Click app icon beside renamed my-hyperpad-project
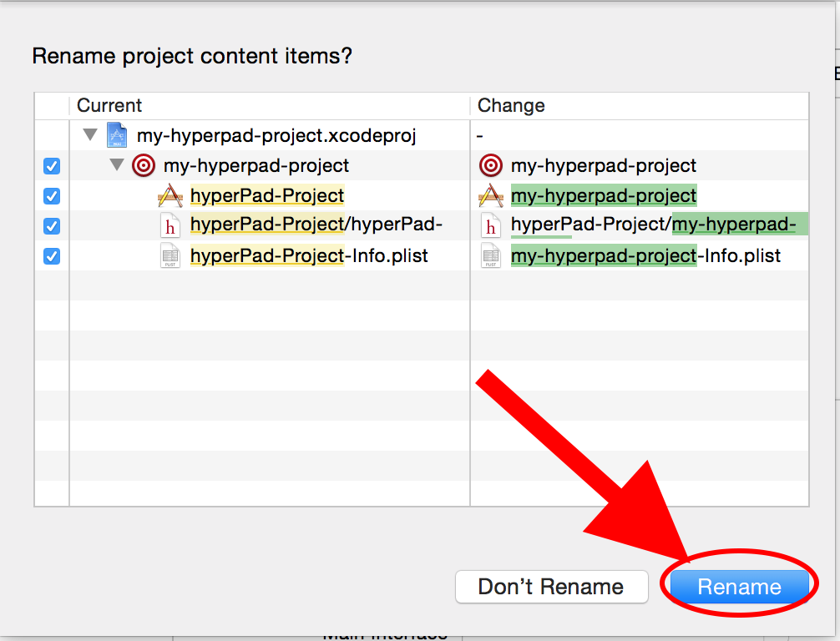Screen dimensions: 840x641 click(491, 195)
